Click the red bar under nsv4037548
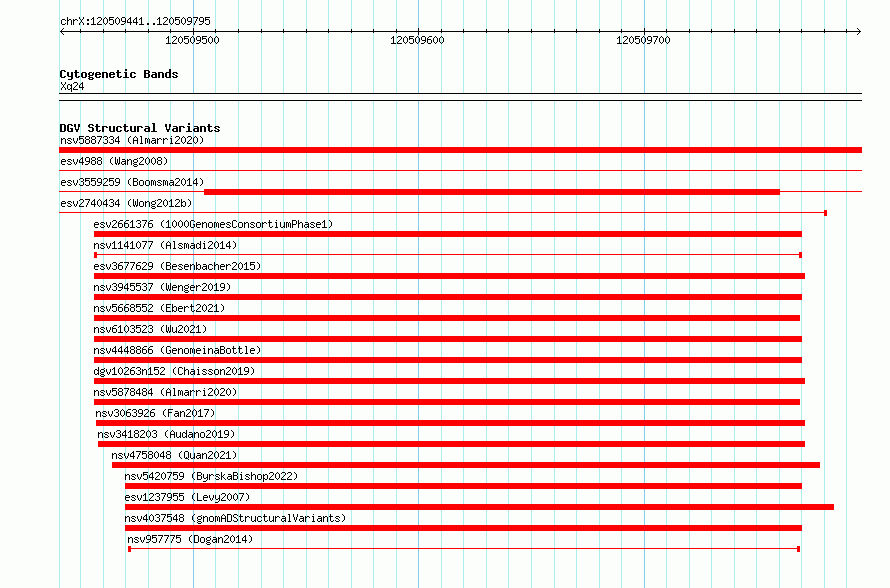The height and width of the screenshot is (588, 890). (463, 528)
